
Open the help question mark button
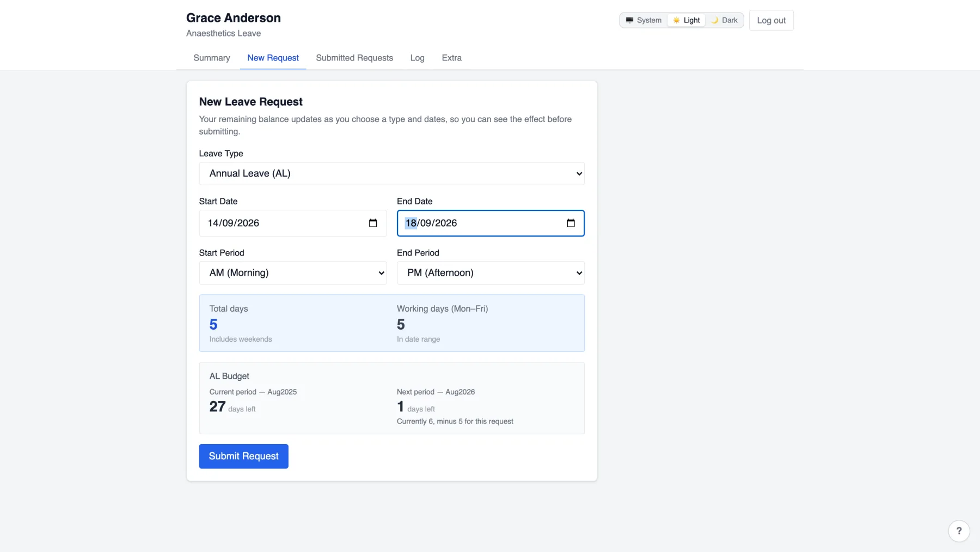click(x=959, y=531)
